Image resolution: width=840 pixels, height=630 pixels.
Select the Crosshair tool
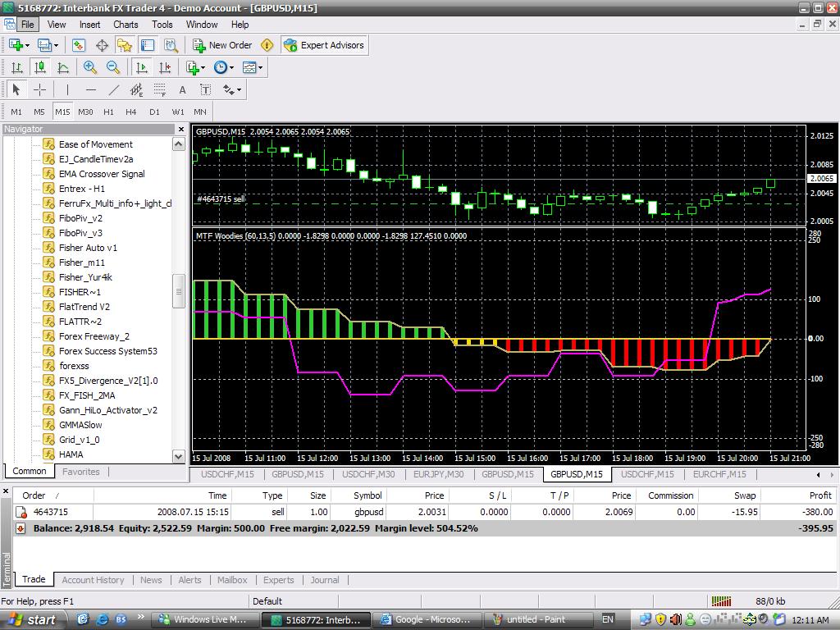point(39,89)
